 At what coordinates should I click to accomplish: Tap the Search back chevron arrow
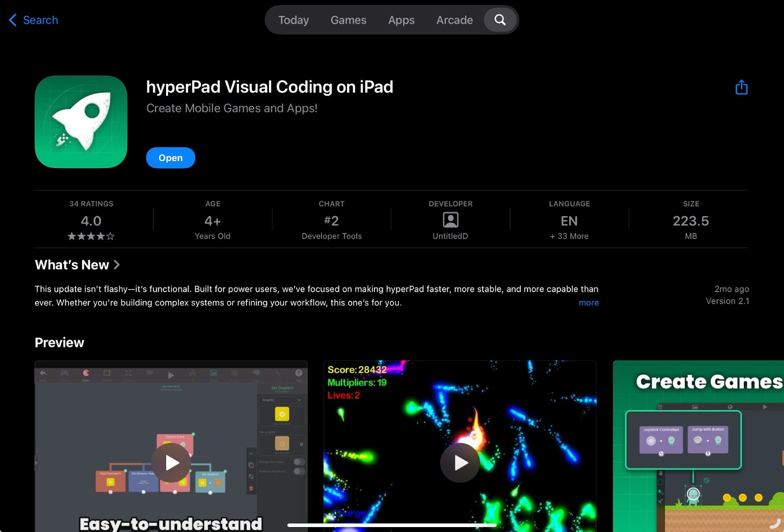tap(13, 20)
